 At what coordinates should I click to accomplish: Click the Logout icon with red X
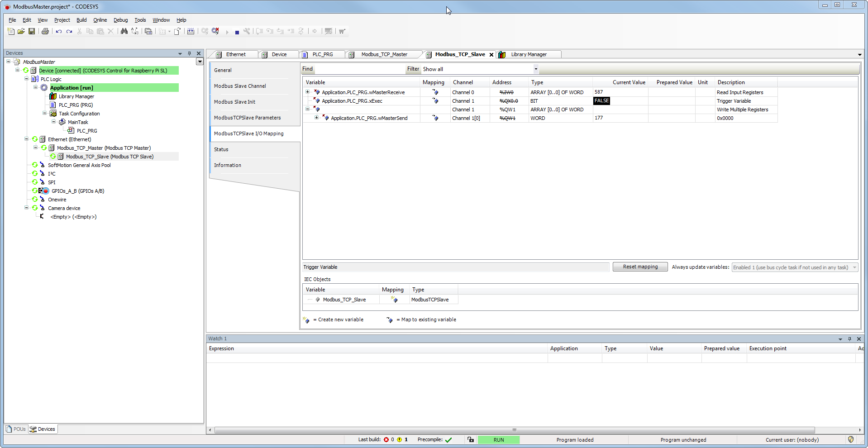click(x=215, y=31)
